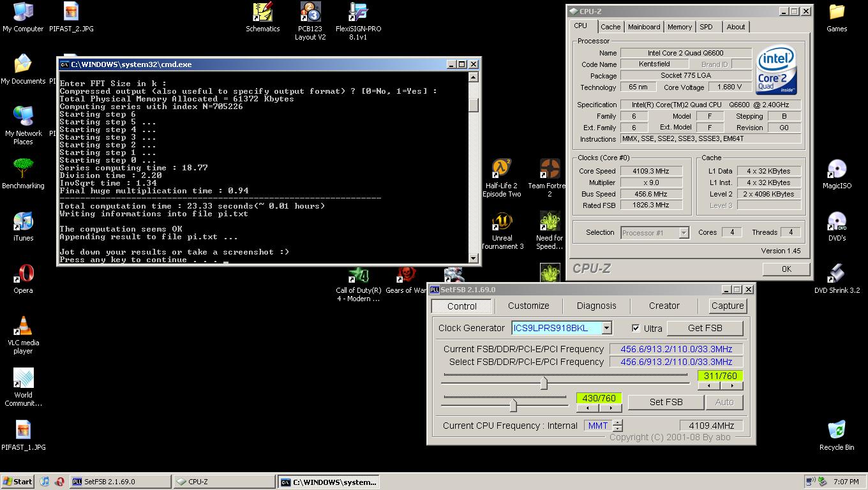Launch DVD Shrink 3.2 icon
The image size is (868, 490).
click(x=837, y=279)
